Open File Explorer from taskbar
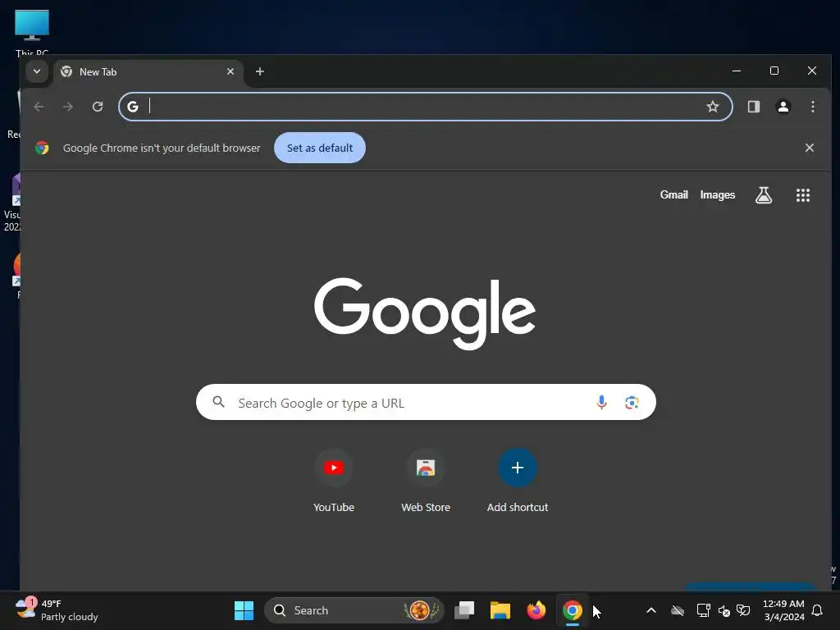Screen dimensions: 840x630 (500, 610)
